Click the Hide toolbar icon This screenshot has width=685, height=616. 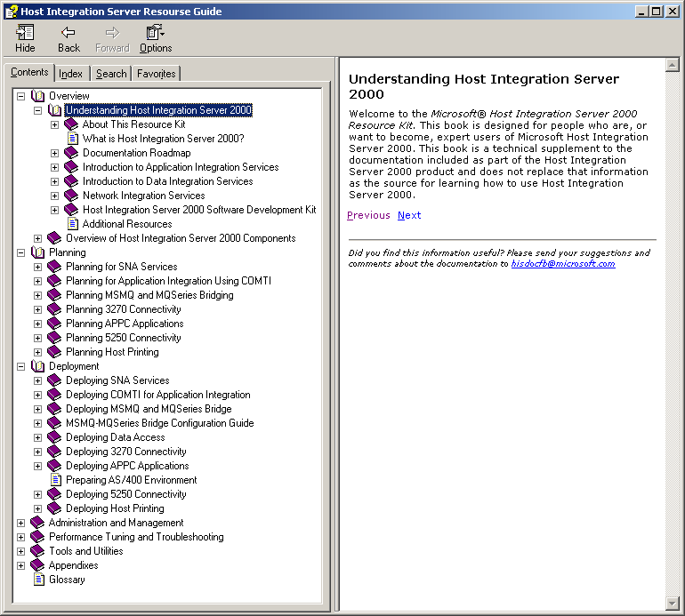(x=25, y=32)
